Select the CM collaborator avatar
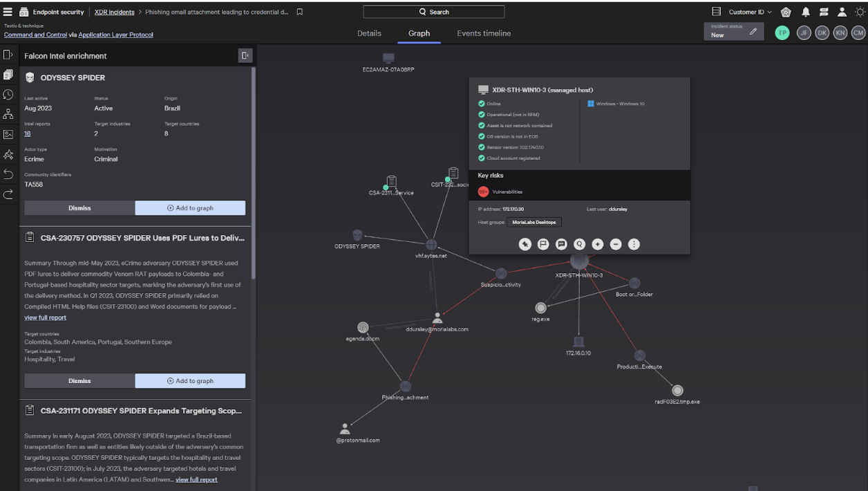 (x=858, y=33)
